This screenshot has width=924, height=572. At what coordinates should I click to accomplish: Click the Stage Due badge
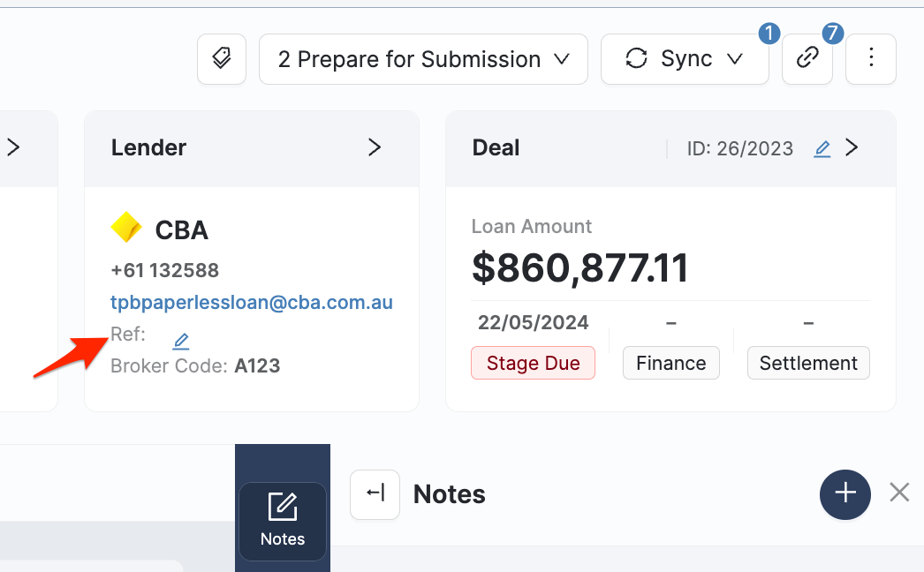[x=533, y=363]
